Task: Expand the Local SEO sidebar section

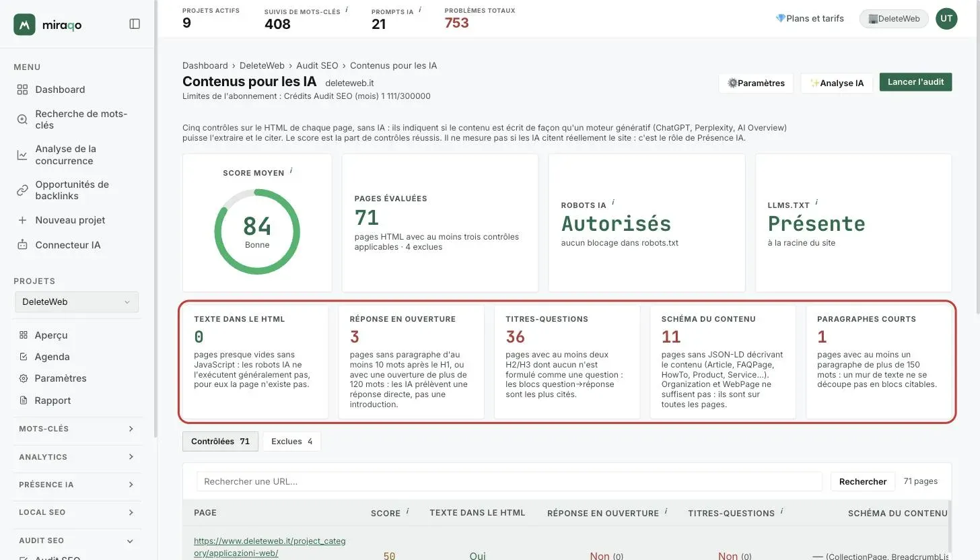Action: coord(77,512)
